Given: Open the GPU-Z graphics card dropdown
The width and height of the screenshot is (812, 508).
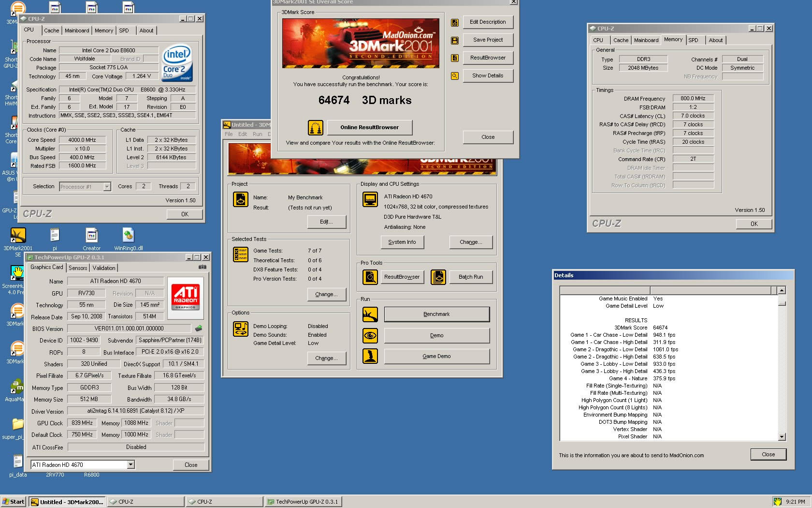Looking at the screenshot, I should point(130,465).
